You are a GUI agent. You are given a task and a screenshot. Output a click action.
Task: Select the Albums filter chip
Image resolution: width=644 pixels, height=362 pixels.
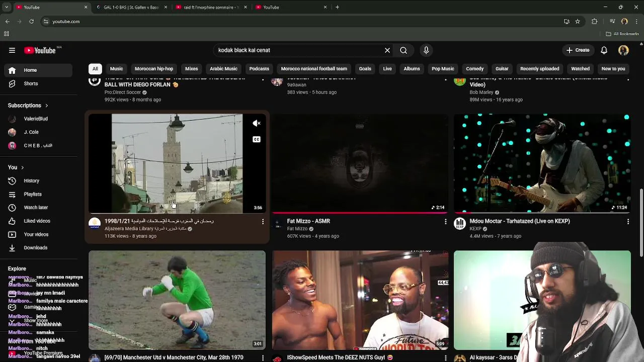pyautogui.click(x=412, y=69)
